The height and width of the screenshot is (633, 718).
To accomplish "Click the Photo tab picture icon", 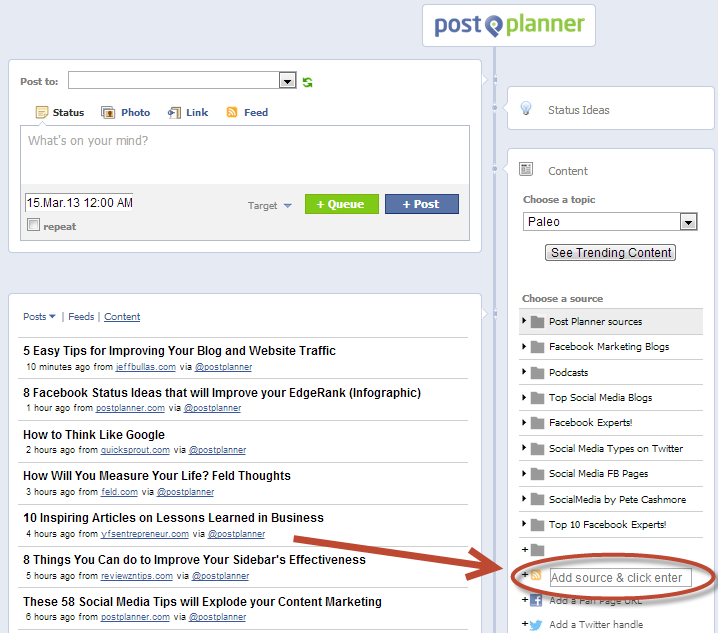I will click(x=108, y=113).
